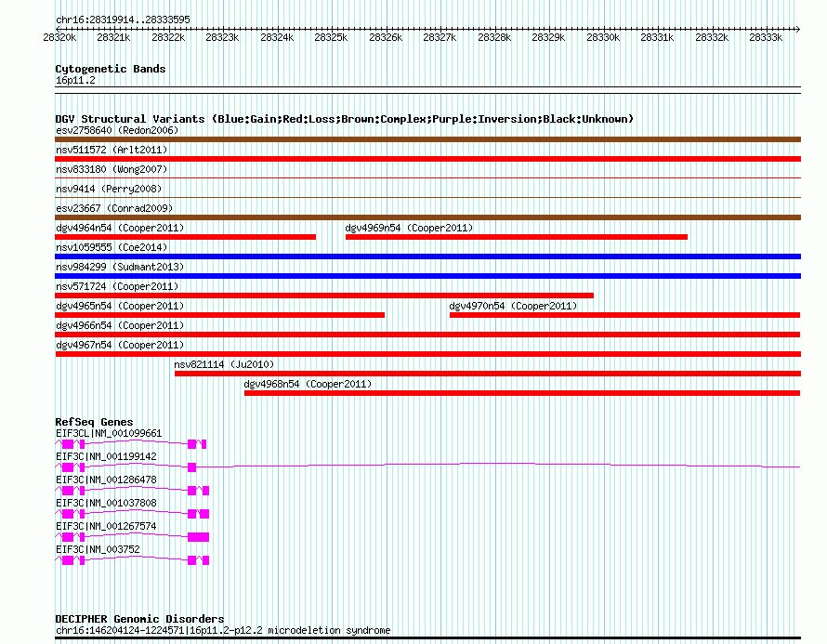Select the EIF3C NM_003752 transcript glyph
Image resolution: width=827 pixels, height=644 pixels.
click(x=132, y=560)
